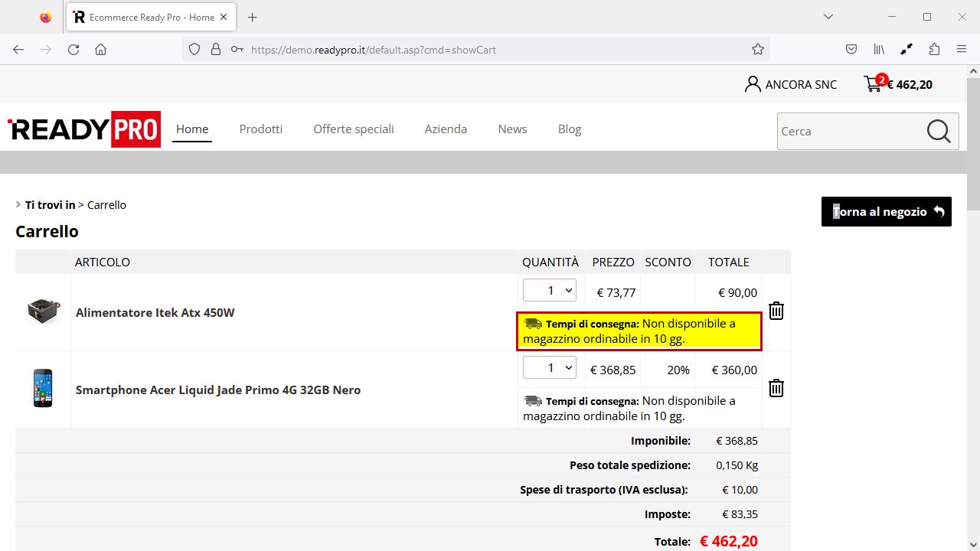980x551 pixels.
Task: Click the Cerca search field
Action: click(851, 131)
